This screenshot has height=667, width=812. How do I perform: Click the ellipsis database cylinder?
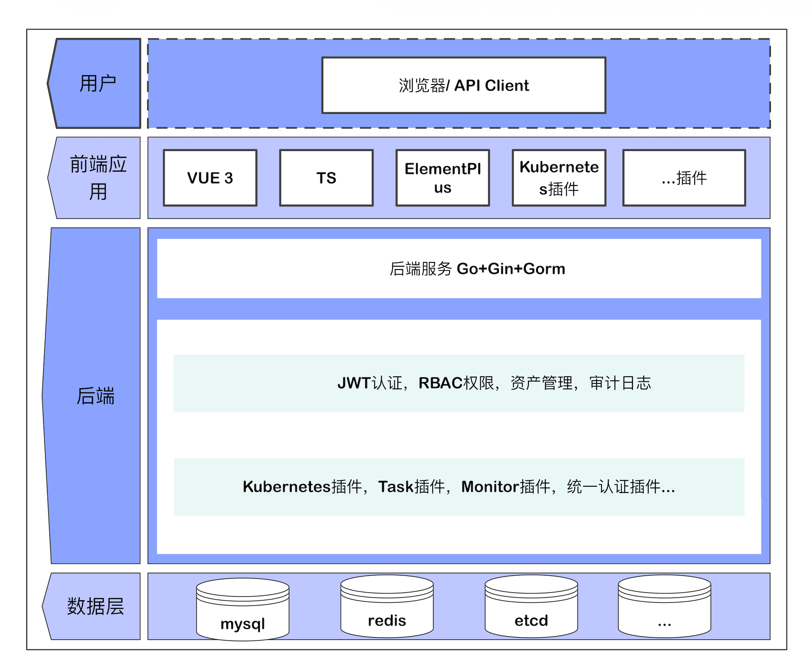click(x=664, y=606)
